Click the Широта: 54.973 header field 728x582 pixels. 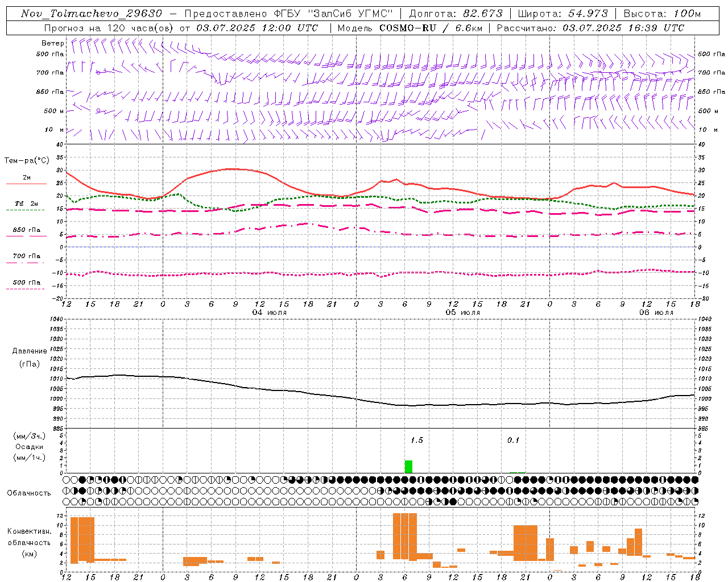pyautogui.click(x=562, y=14)
